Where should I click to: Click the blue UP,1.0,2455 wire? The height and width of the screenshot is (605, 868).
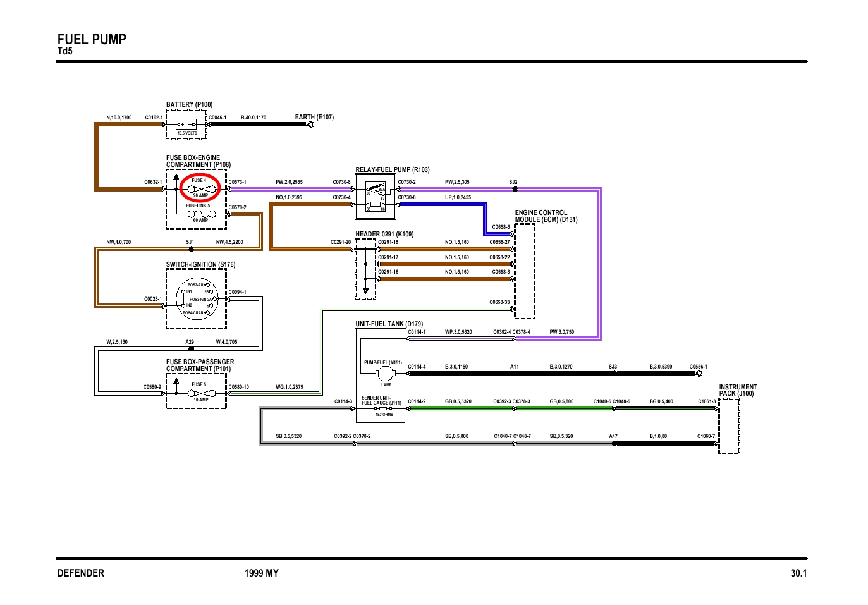pos(443,204)
